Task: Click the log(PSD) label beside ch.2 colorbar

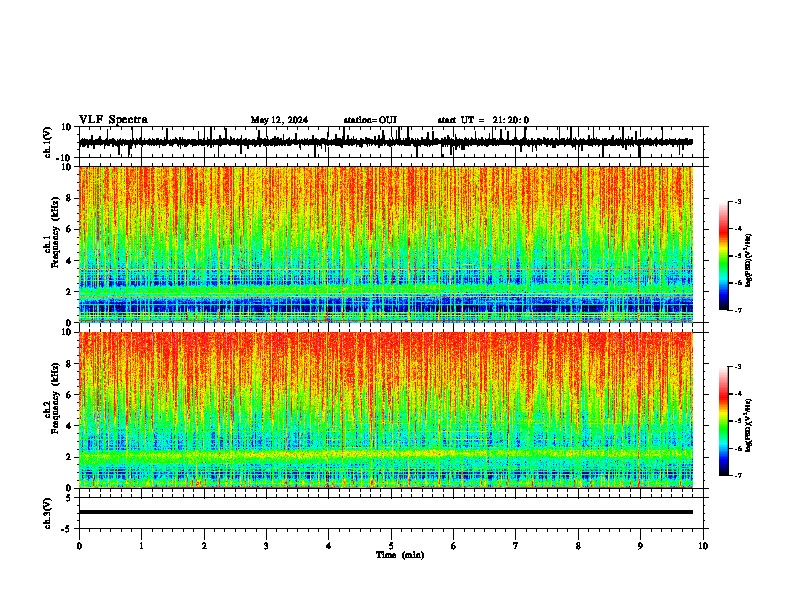Action: (749, 425)
